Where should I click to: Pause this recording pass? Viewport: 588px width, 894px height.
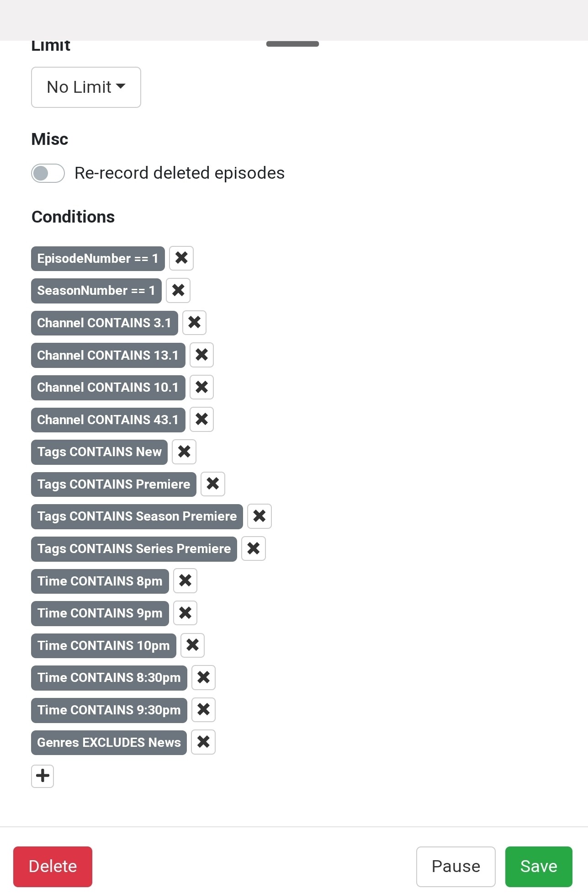click(x=456, y=867)
